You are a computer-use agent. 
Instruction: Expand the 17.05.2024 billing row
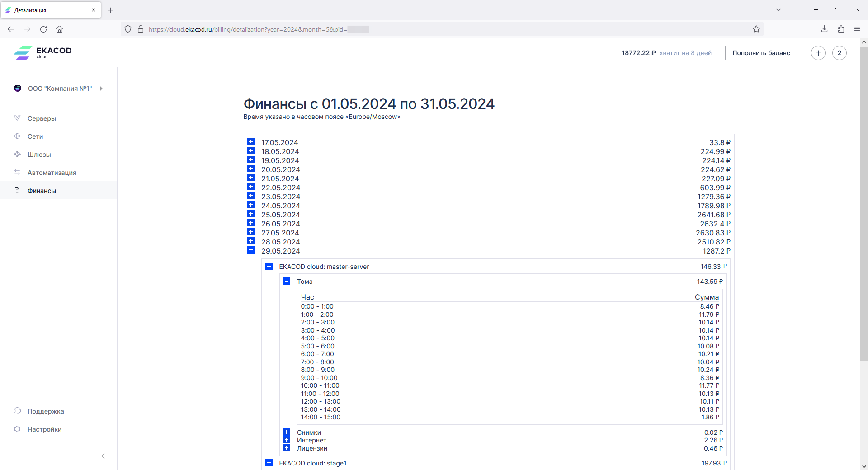pos(251,142)
